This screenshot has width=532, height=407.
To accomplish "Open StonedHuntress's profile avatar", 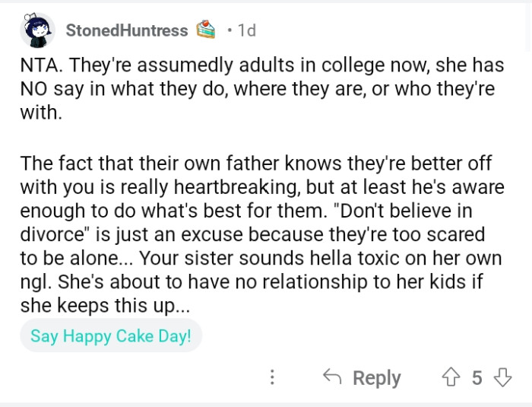I will coord(36,30).
